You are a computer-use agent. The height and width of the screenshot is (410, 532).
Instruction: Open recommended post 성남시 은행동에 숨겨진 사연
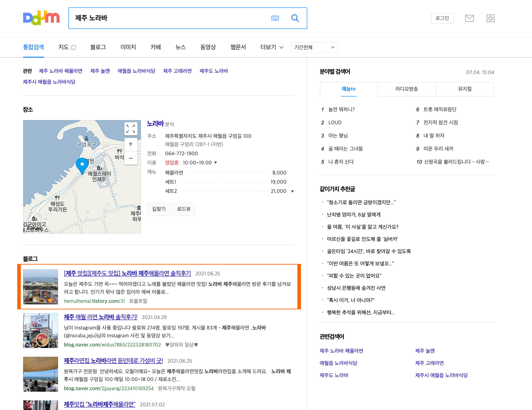pyautogui.click(x=356, y=288)
